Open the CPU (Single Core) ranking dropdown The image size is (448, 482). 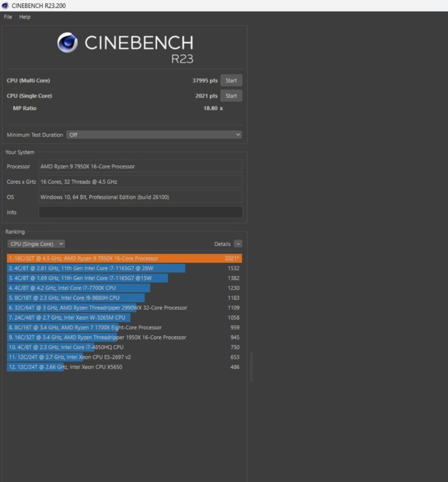click(36, 244)
